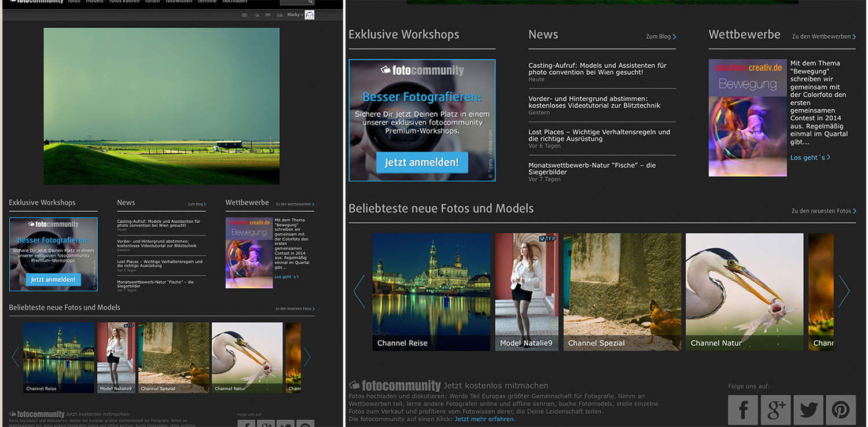Click the TFP badge on the small Model Natalie9 photo
Viewport: 868px width, 427px height.
pyautogui.click(x=130, y=326)
